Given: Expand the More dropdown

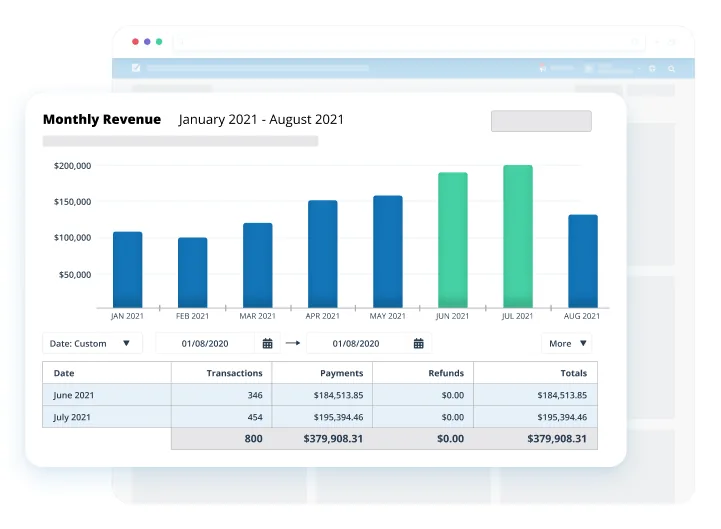Looking at the screenshot, I should 566,343.
